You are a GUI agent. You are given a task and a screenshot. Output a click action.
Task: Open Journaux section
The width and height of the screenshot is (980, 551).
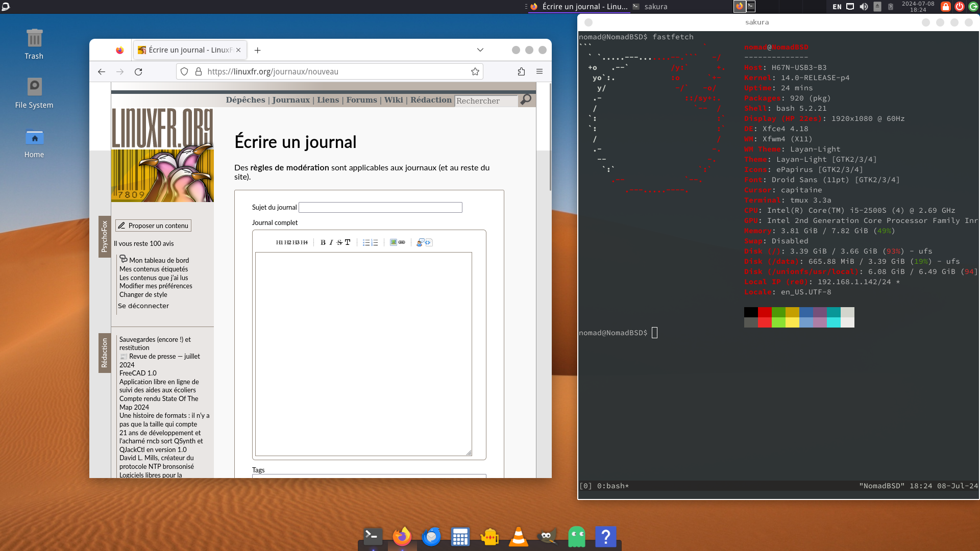[291, 100]
